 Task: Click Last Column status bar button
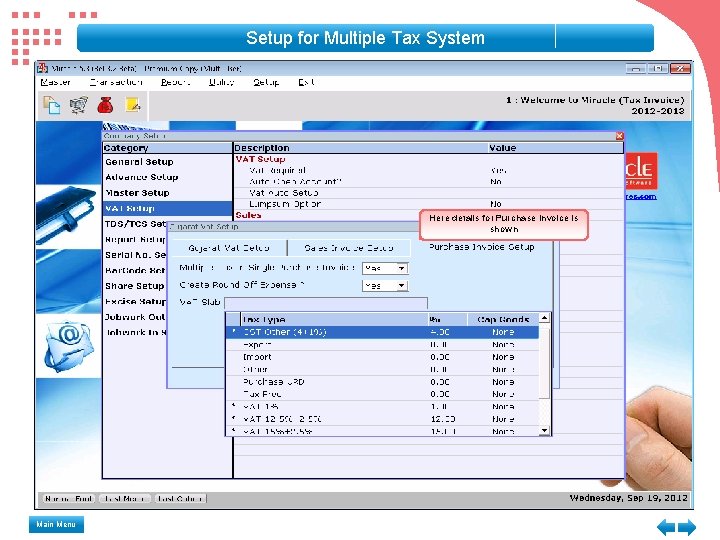tap(180, 499)
